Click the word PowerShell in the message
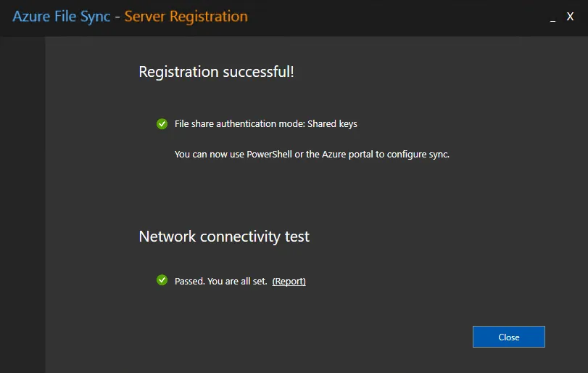Screen dimensions: 588x373 (x=269, y=155)
